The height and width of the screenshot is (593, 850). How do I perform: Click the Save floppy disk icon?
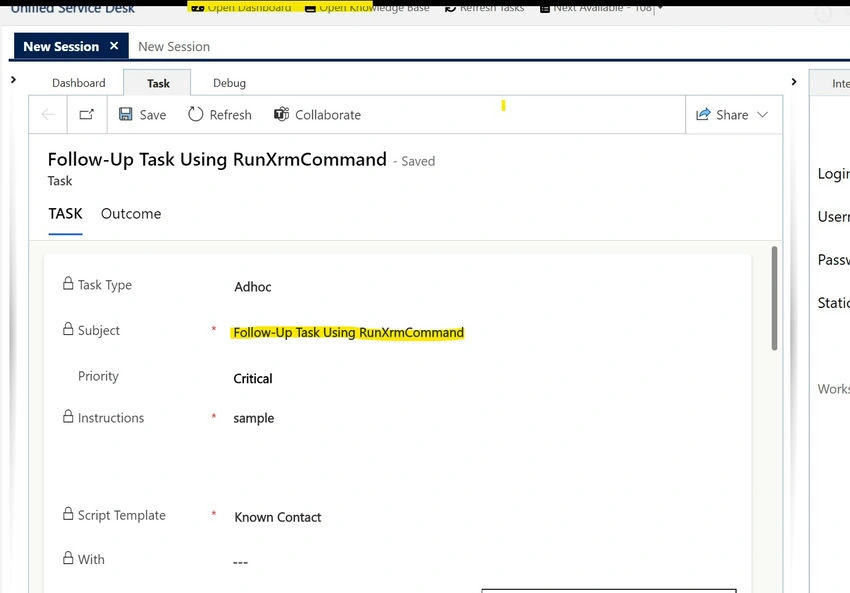click(x=126, y=114)
